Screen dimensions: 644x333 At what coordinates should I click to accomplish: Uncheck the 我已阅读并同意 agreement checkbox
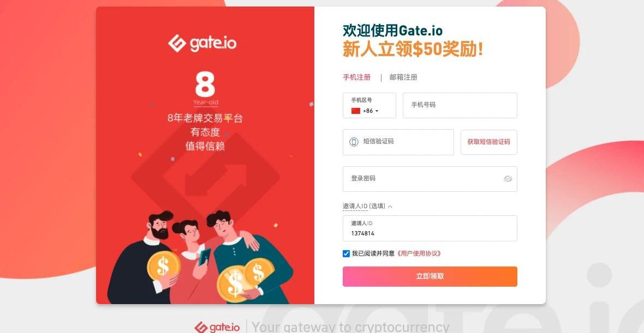pyautogui.click(x=346, y=253)
